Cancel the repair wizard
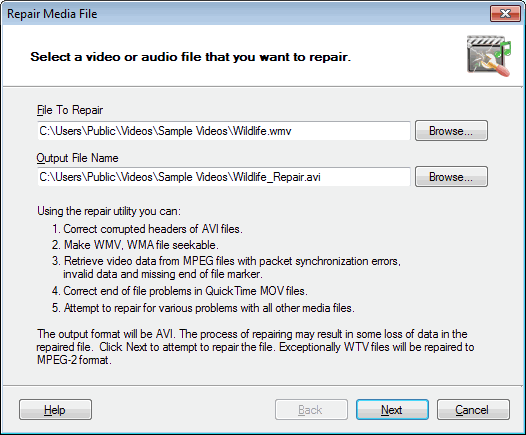 click(473, 410)
